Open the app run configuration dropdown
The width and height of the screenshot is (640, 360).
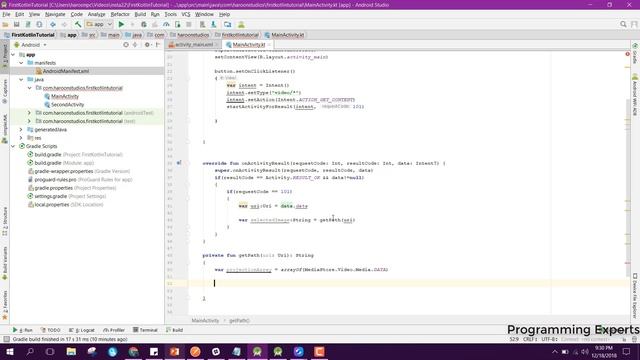click(98, 24)
